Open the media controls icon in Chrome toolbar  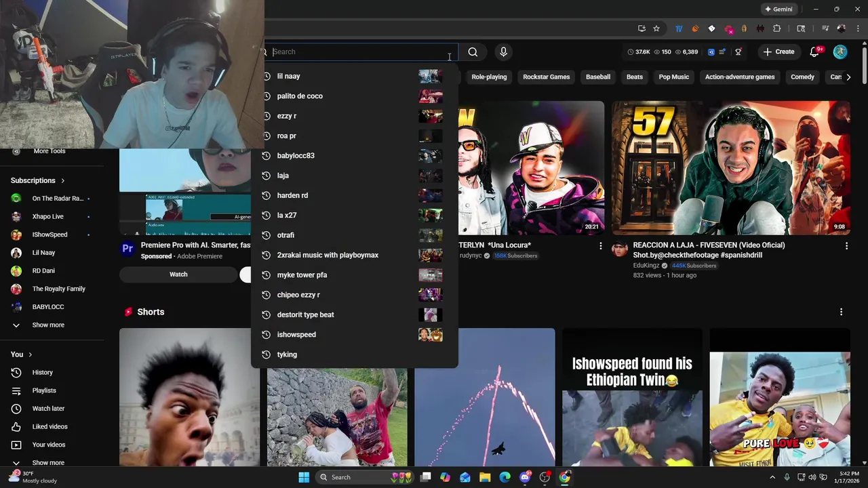tap(825, 28)
